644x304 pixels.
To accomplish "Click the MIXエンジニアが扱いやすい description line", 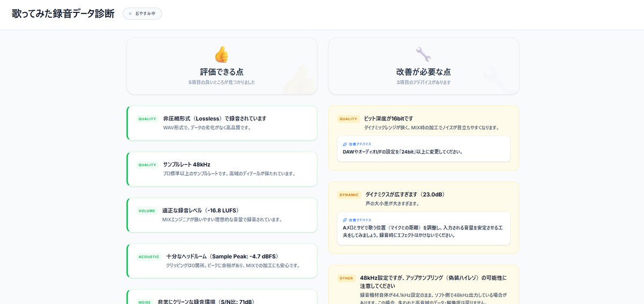I will [x=222, y=219].
